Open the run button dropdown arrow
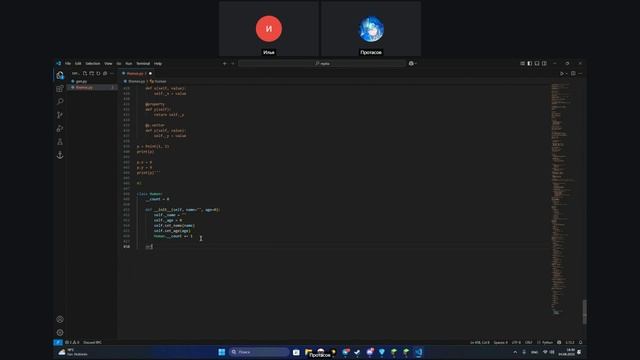 click(x=567, y=73)
